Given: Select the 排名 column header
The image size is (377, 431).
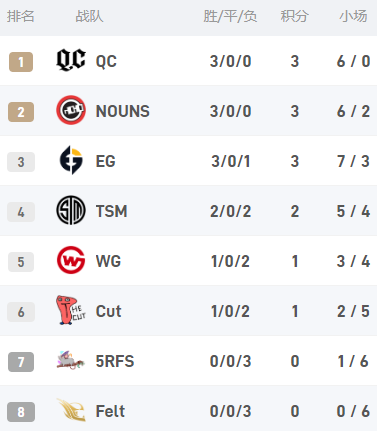Looking at the screenshot, I should (21, 16).
